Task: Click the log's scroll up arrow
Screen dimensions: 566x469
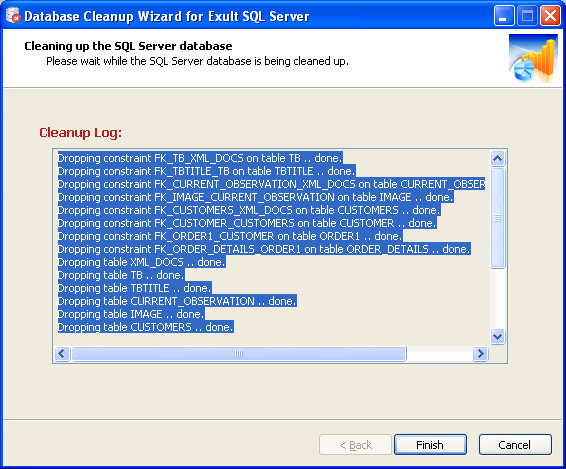Action: coord(497,158)
